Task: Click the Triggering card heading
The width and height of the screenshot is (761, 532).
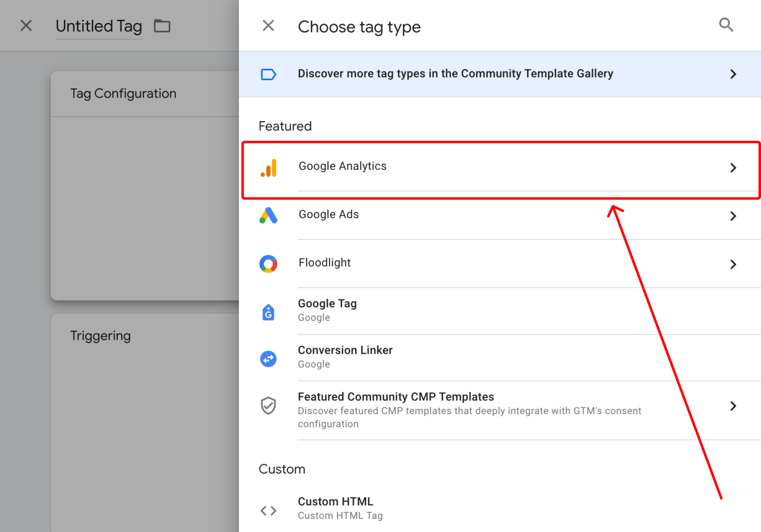Action: [x=100, y=336]
